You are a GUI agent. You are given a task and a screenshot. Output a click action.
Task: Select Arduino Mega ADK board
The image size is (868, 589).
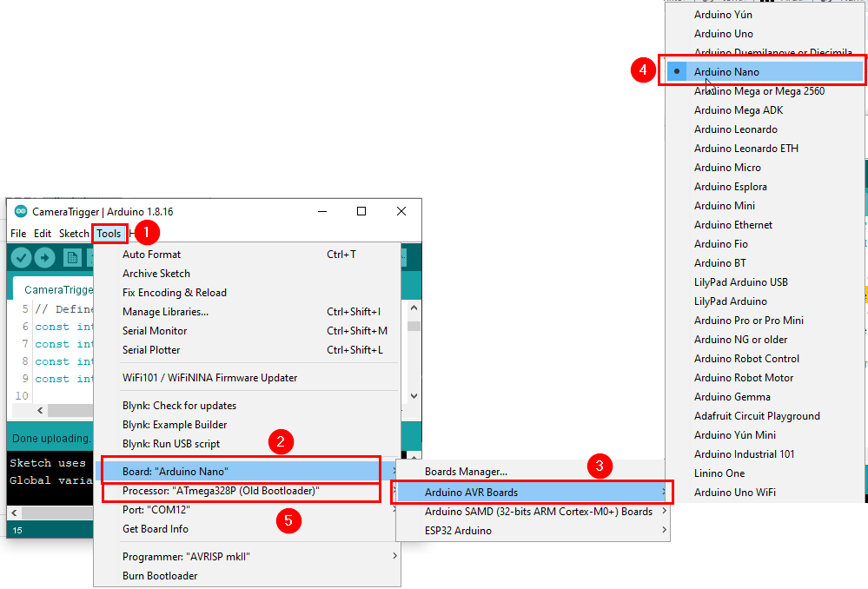pyautogui.click(x=764, y=110)
